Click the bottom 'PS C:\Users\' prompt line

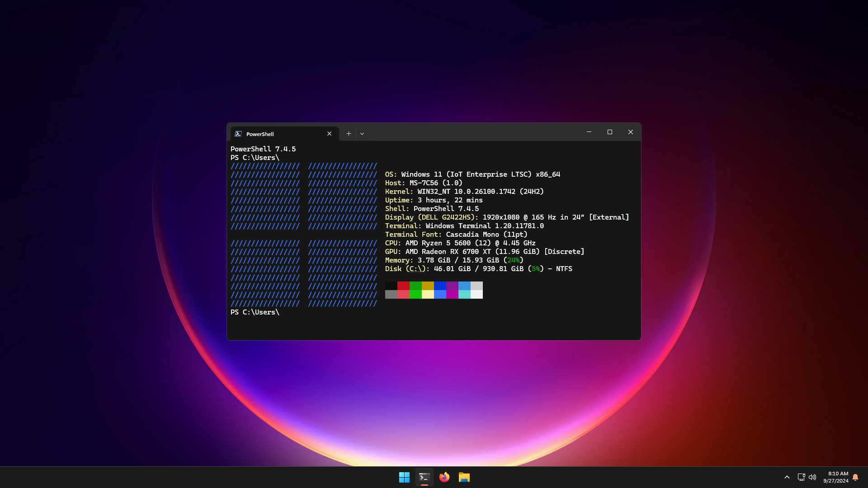click(255, 312)
